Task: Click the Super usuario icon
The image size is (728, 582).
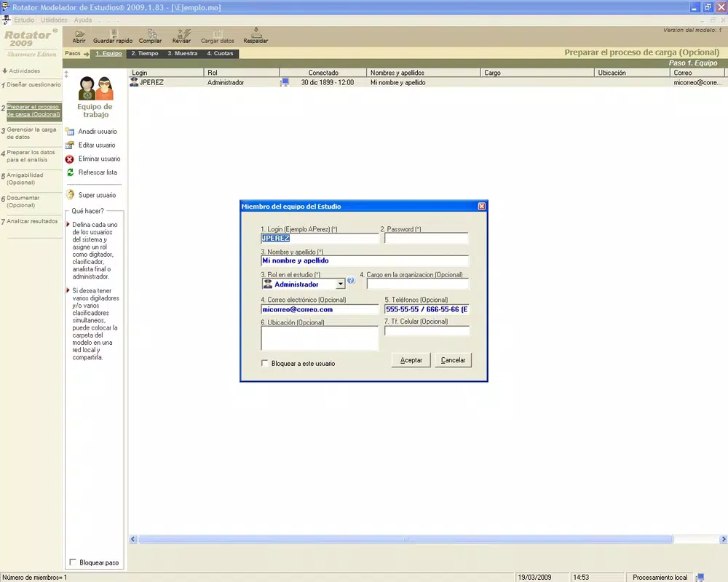Action: pyautogui.click(x=70, y=195)
